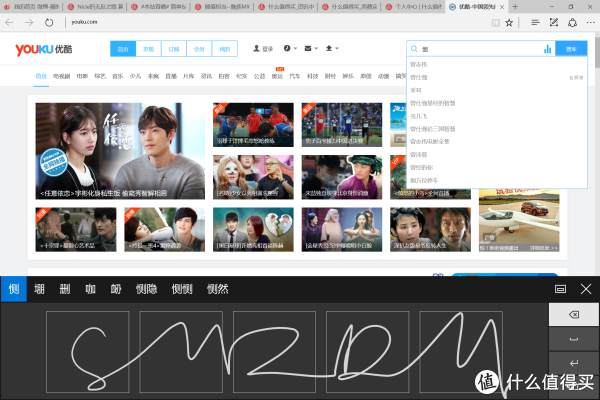The height and width of the screenshot is (400, 600).
Task: Expand the watch history clock dropdown
Action: point(290,48)
